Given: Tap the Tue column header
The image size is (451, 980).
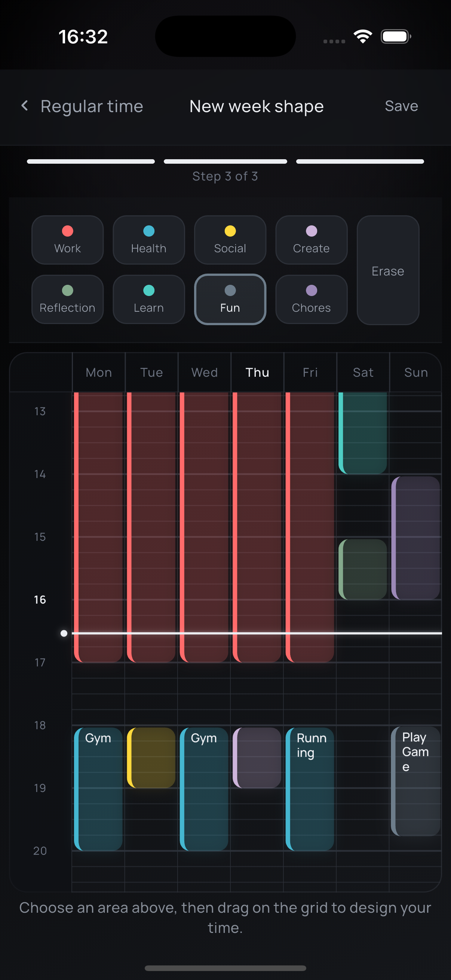Looking at the screenshot, I should coord(151,372).
